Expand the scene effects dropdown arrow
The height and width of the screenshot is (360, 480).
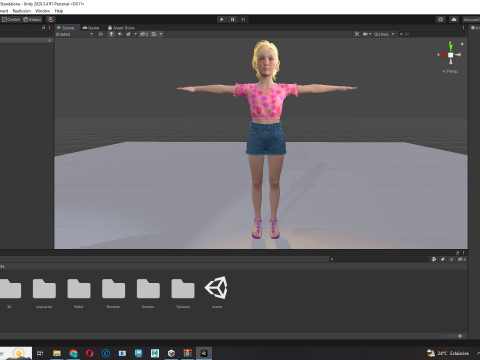(135, 34)
